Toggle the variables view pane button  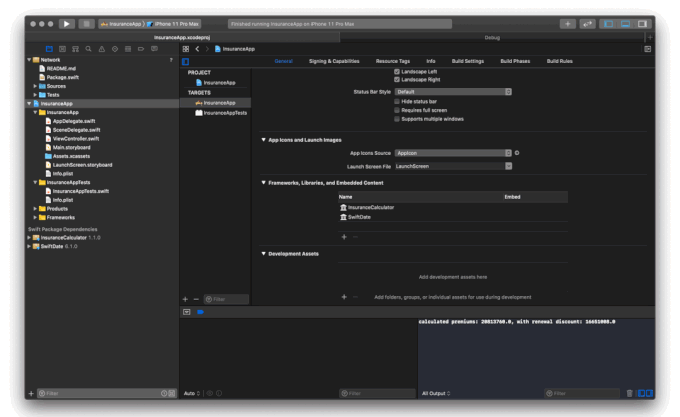641,393
